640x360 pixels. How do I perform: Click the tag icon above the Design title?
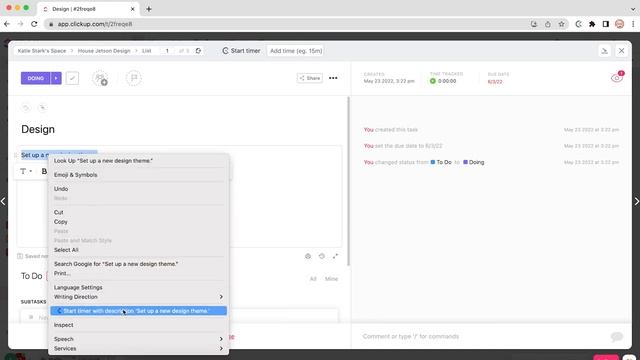(26, 108)
